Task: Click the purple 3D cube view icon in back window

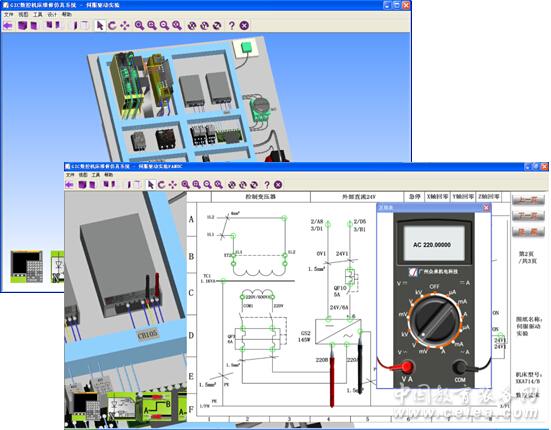Action: click(x=22, y=25)
